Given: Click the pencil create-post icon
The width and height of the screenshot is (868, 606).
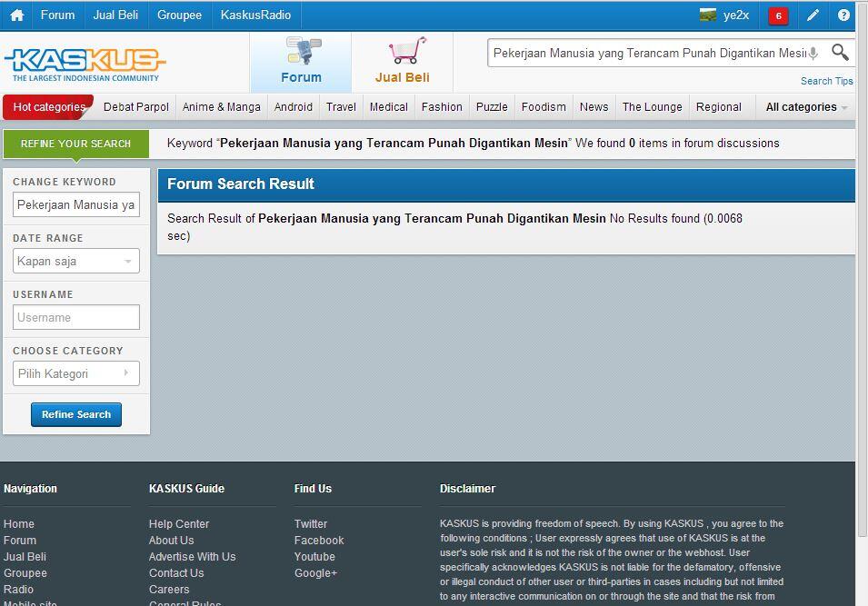Looking at the screenshot, I should [812, 15].
